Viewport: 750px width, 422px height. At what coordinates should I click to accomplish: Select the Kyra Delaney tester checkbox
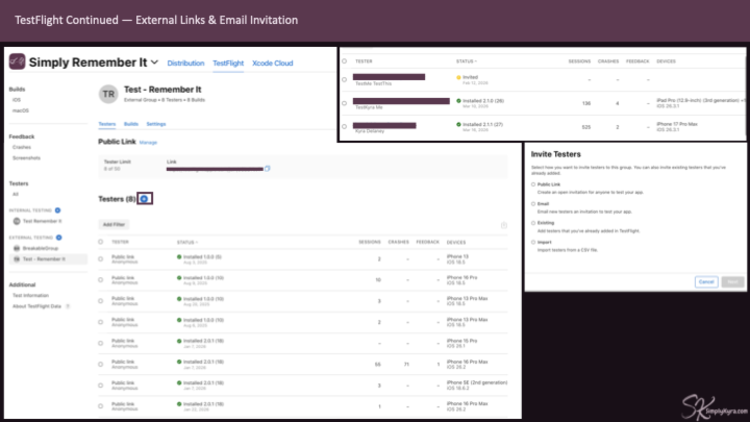[344, 126]
